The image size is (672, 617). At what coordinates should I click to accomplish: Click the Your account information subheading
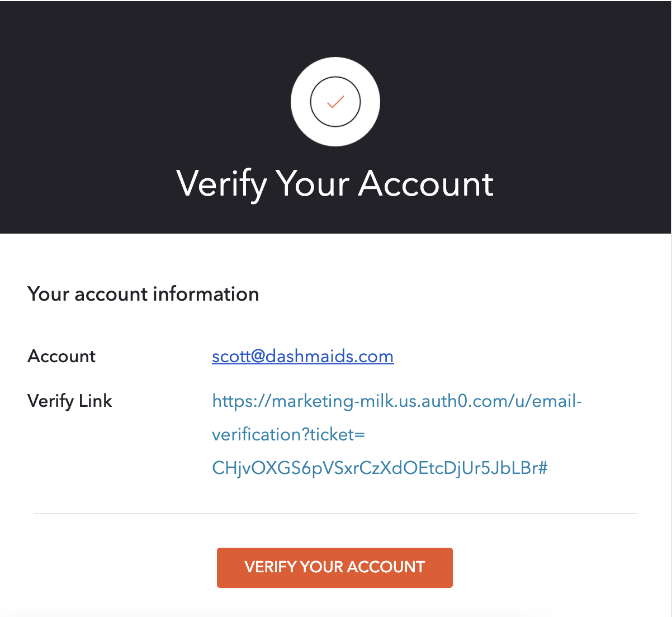(143, 294)
